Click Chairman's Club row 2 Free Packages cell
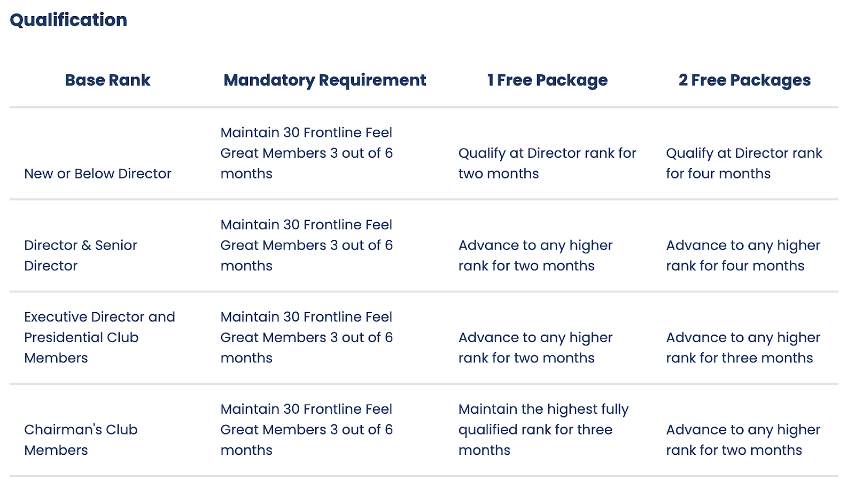The height and width of the screenshot is (504, 855). coord(743,439)
